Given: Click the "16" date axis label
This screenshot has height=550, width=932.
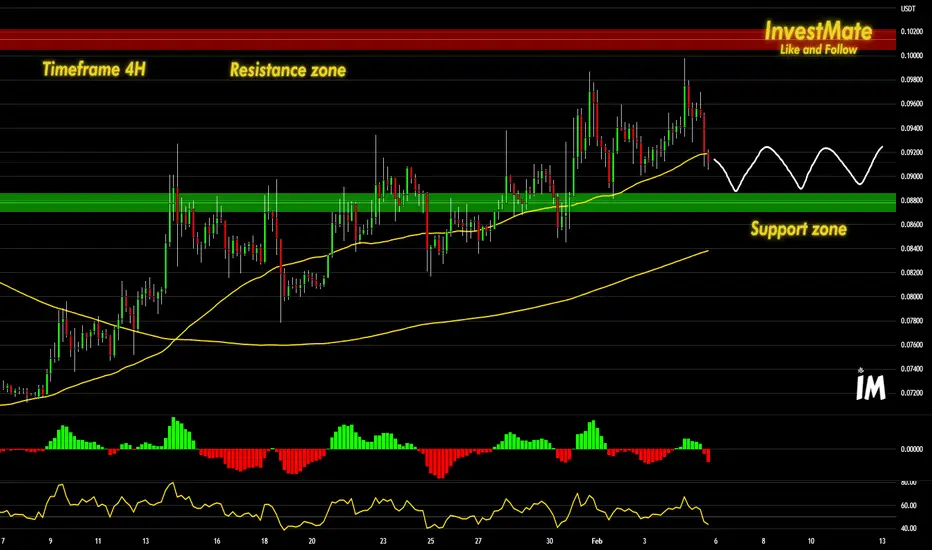Looking at the screenshot, I should pyautogui.click(x=217, y=541).
